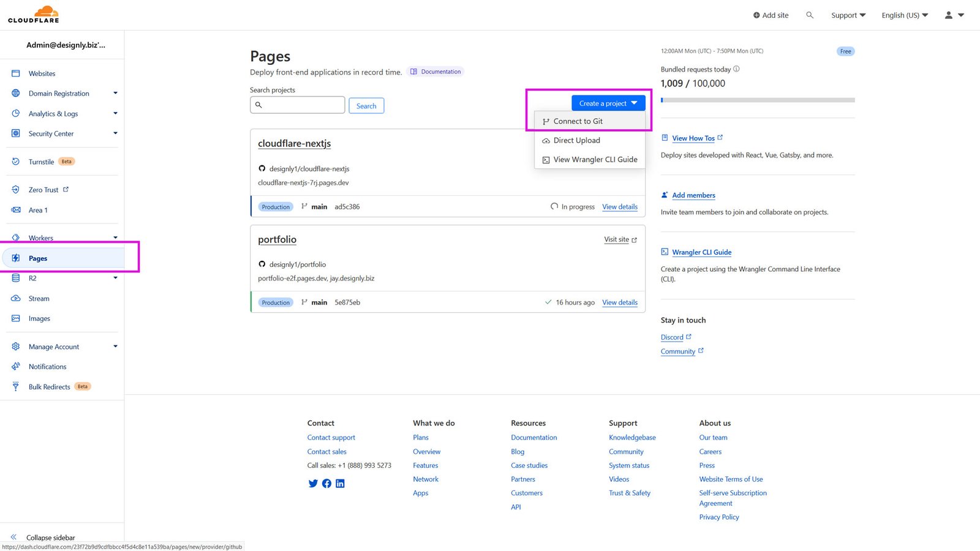Screen dimensions: 980x551
Task: Open the Turnstile Beta section
Action: [x=41, y=161]
